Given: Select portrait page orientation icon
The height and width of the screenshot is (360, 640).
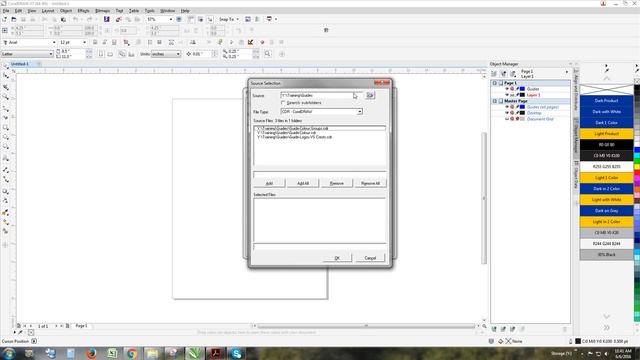Looking at the screenshot, I should 101,54.
